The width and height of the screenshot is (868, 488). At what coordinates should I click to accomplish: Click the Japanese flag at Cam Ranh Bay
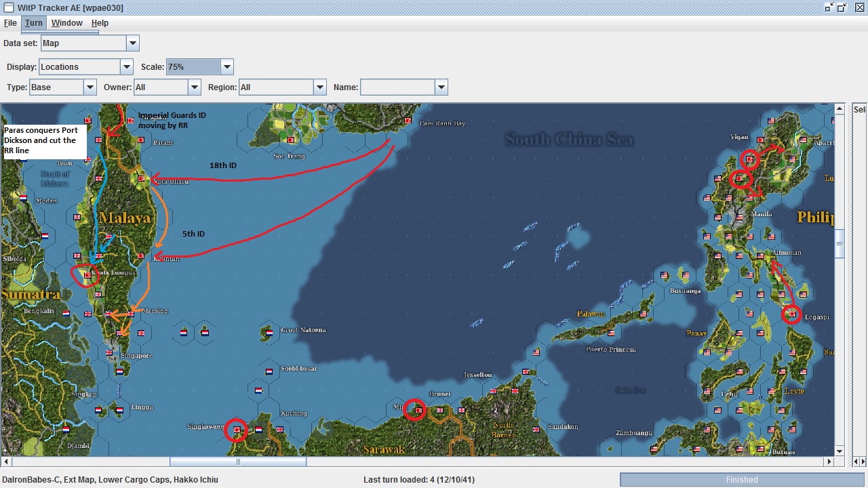pos(408,121)
